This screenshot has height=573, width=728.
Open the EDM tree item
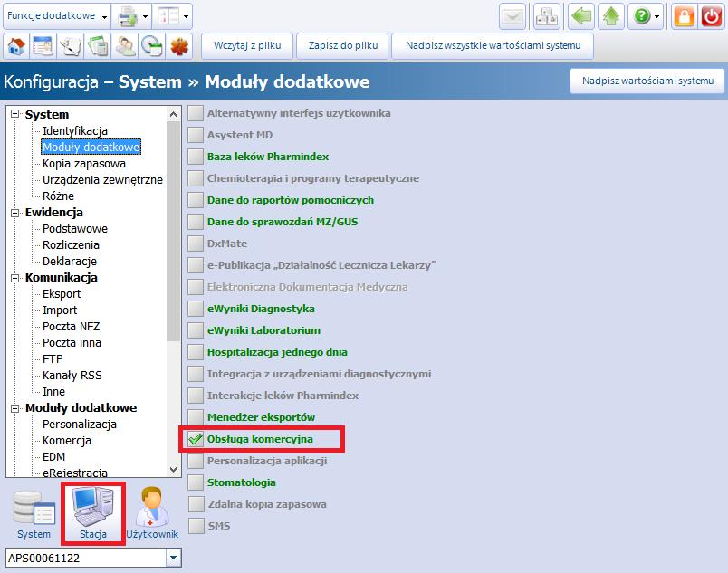pos(53,456)
